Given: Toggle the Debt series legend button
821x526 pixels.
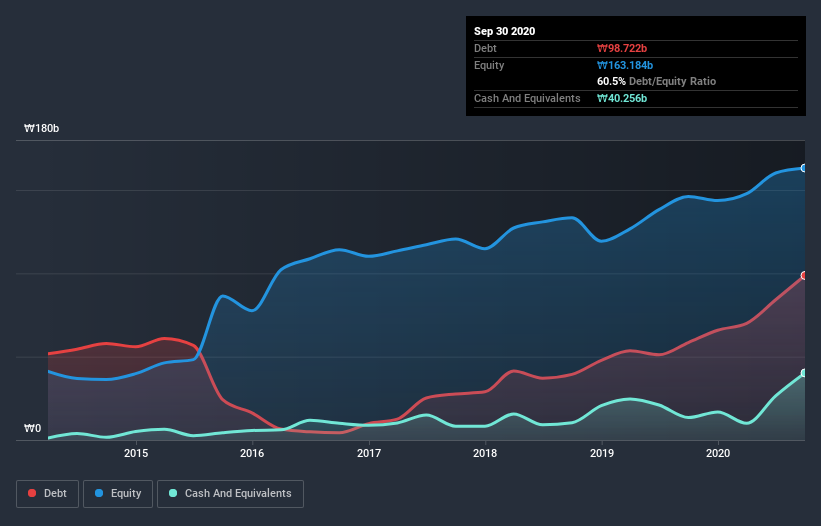Looking at the screenshot, I should tap(48, 494).
